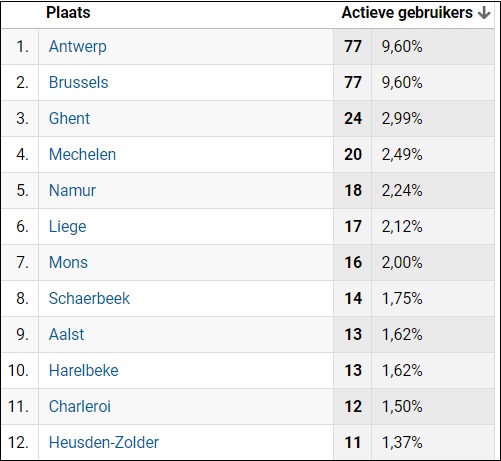
Task: Click the Plaats column header
Action: pos(68,13)
